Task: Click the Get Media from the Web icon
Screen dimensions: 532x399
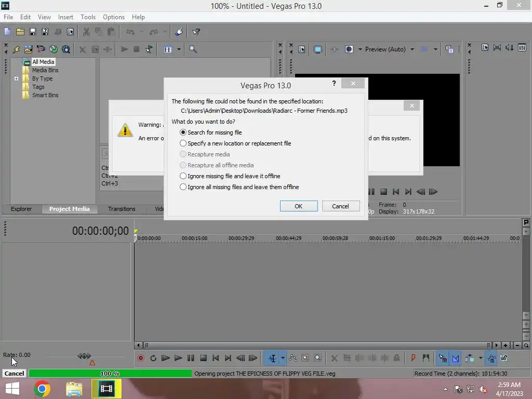Action: (54, 49)
